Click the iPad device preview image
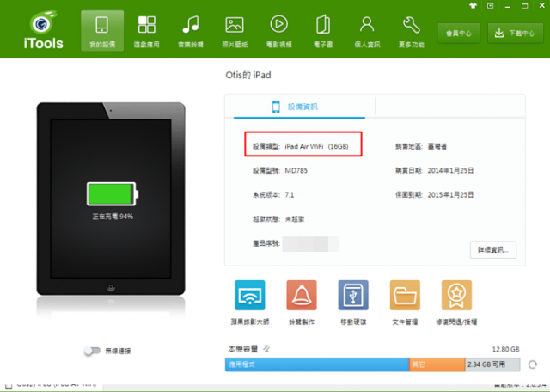The height and width of the screenshot is (392, 550). tap(111, 199)
